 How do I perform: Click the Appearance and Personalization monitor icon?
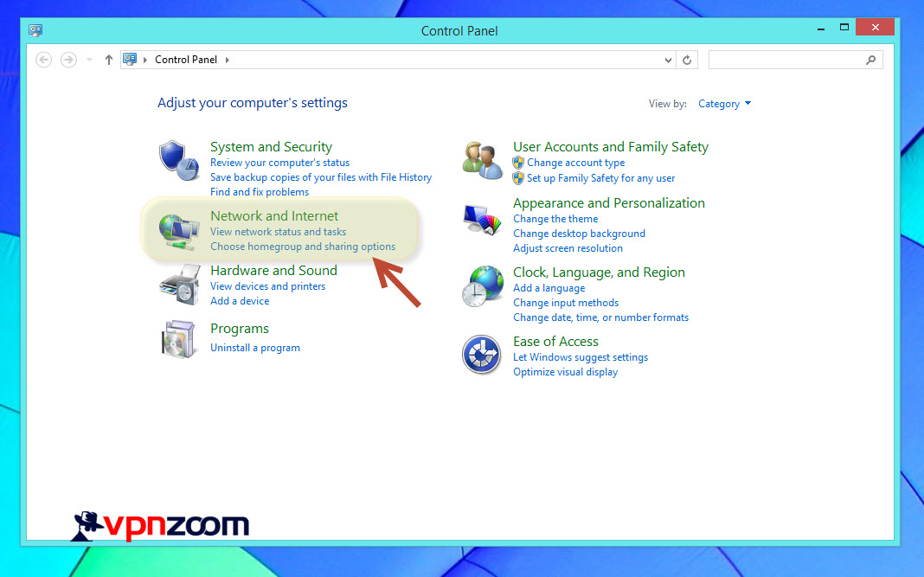(x=482, y=219)
